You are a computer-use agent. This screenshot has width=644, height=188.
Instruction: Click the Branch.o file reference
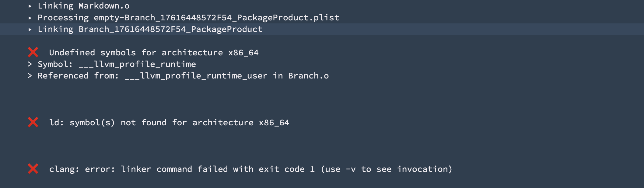click(x=309, y=76)
